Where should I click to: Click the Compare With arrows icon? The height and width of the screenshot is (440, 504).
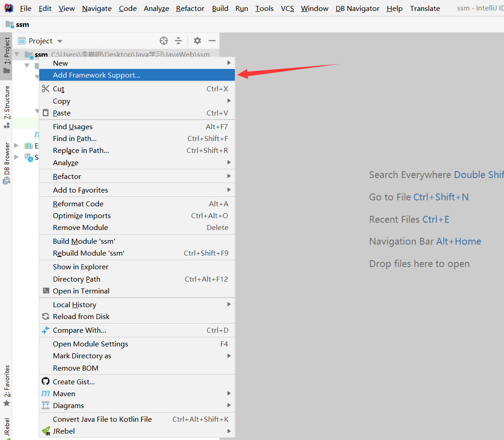pos(46,330)
